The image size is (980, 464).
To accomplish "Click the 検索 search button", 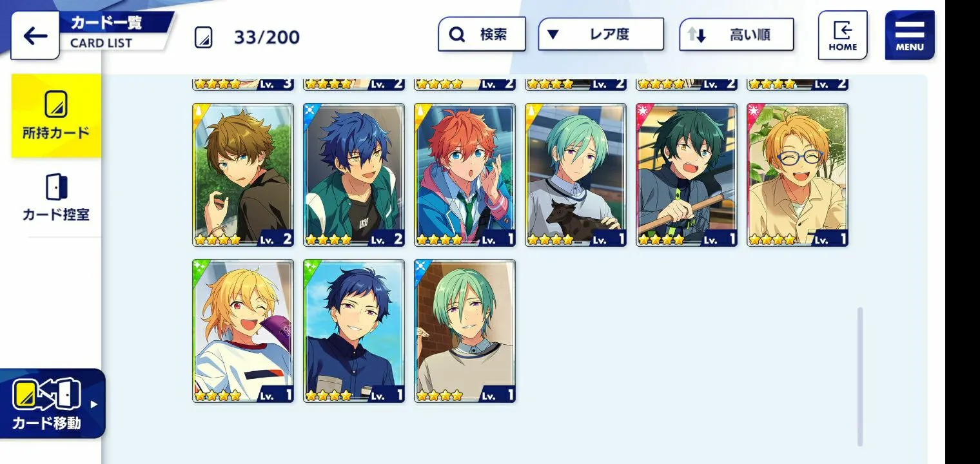I will pos(482,34).
